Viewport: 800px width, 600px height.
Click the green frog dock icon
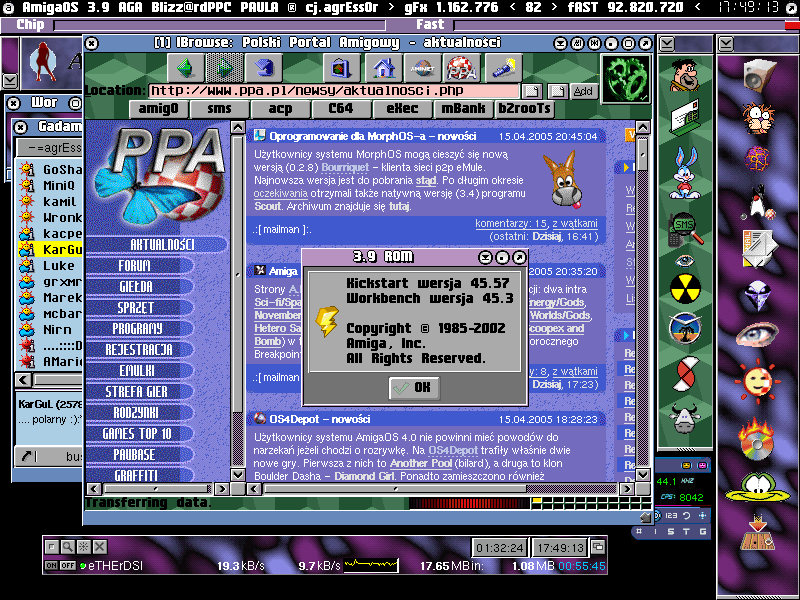coord(758,487)
